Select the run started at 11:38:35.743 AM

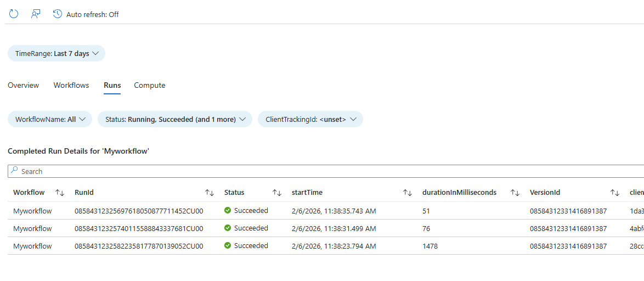(334, 211)
